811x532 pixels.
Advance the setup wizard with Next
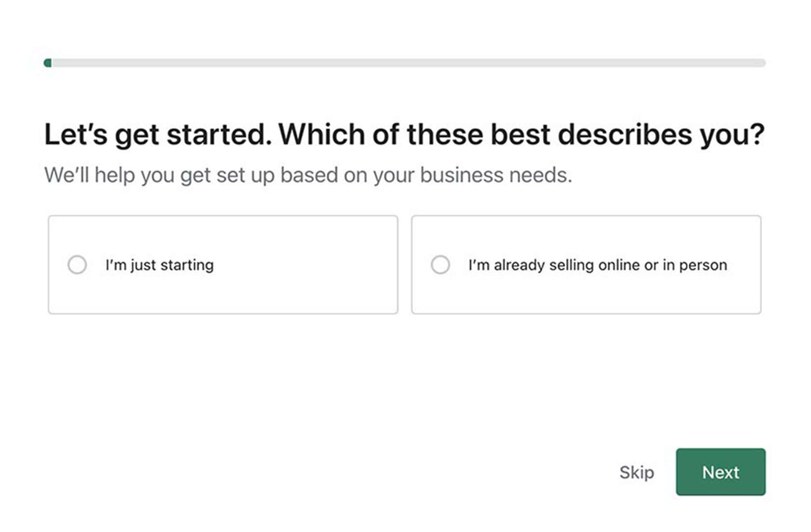721,473
